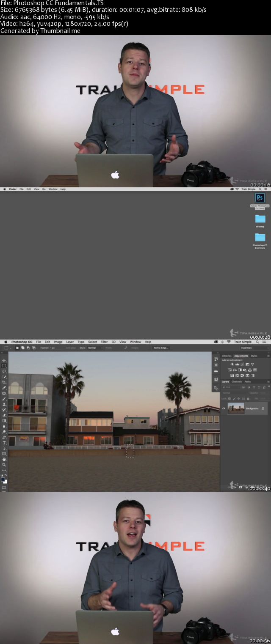
Task: Select the Path Selection tool
Action: 4,448
